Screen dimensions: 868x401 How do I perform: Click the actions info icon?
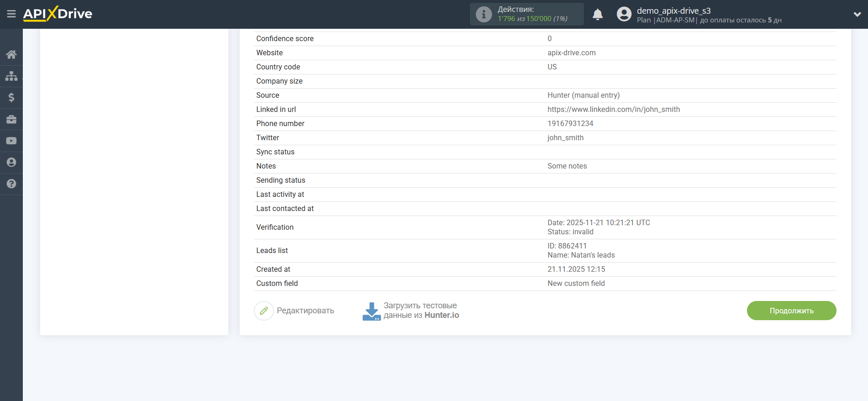[484, 14]
